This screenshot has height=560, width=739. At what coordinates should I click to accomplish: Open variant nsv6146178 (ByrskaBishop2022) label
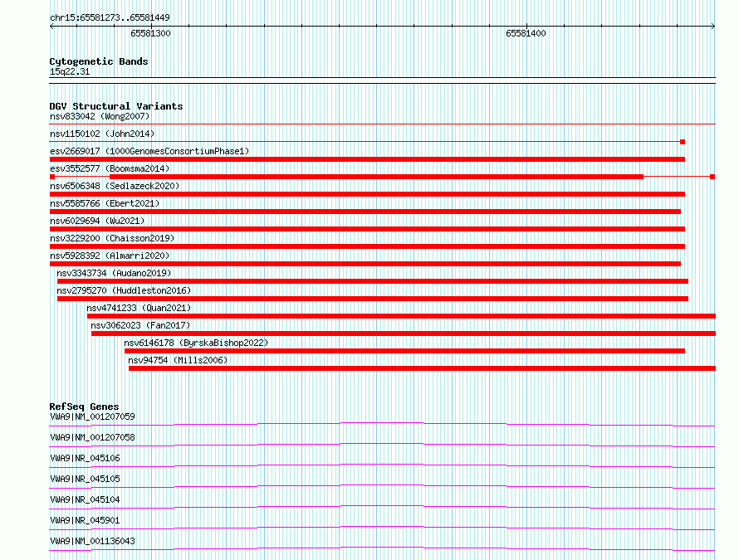(x=196, y=343)
